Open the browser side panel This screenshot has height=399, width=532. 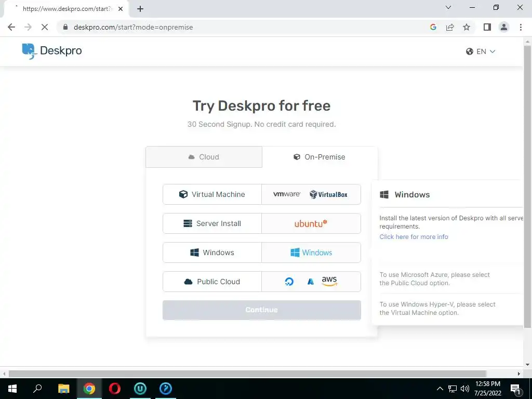487,27
